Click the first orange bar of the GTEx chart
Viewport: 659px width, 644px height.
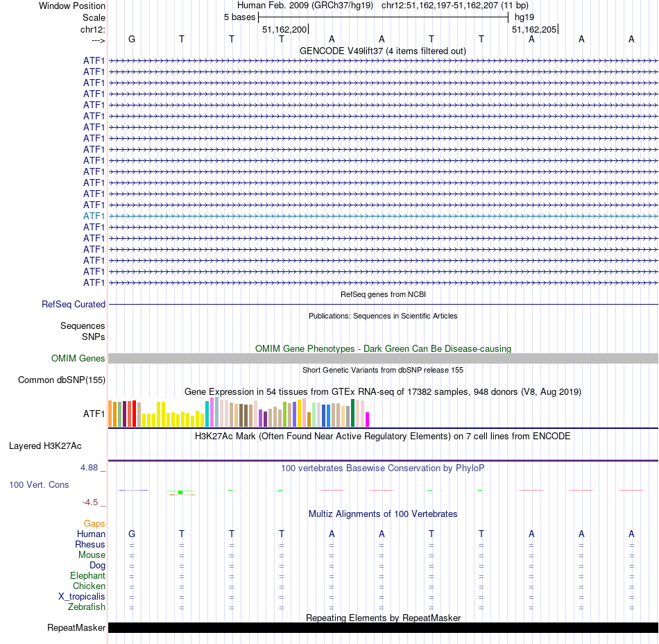[x=110, y=414]
